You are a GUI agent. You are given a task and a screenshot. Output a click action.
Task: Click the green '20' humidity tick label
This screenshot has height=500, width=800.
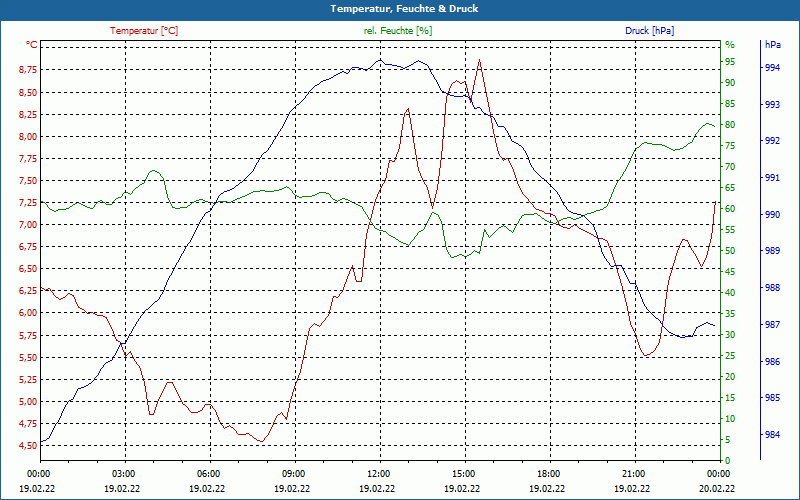730,377
